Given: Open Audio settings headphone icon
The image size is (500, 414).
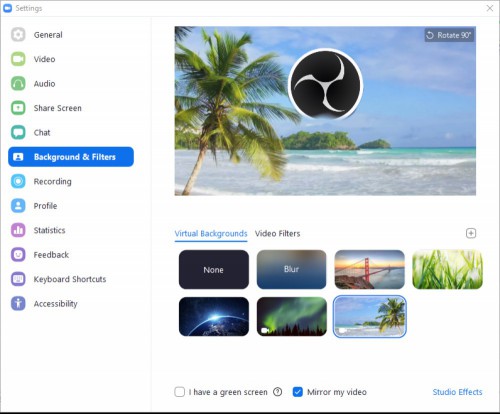Looking at the screenshot, I should (18, 84).
